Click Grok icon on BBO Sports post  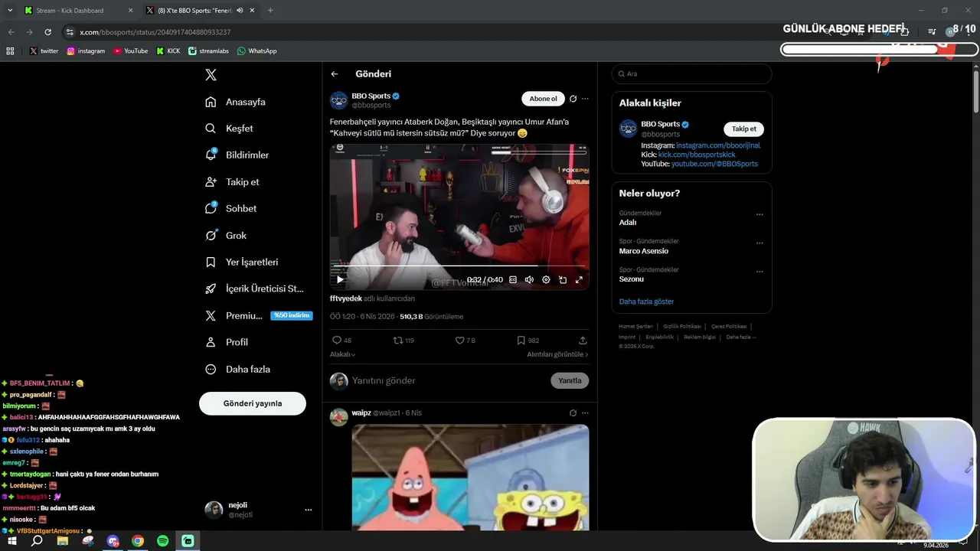coord(573,99)
